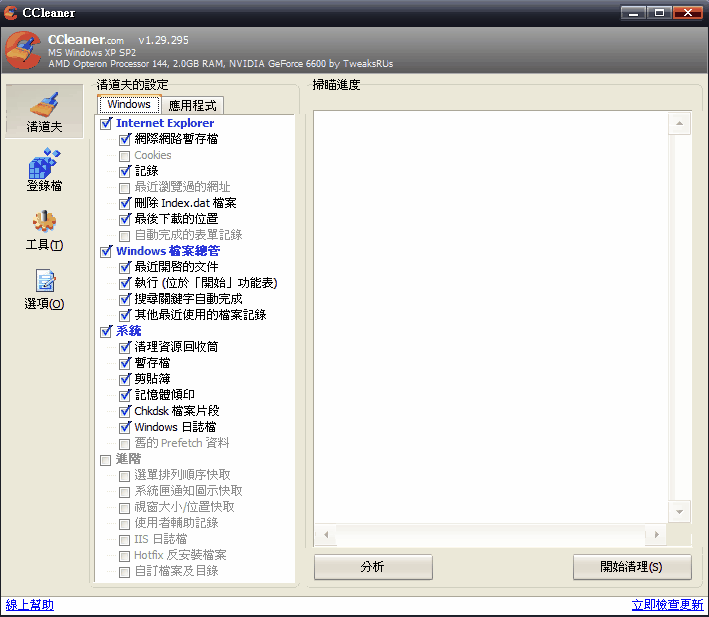Uncheck 最後下載的位置 checkbox
This screenshot has height=617, width=709.
[x=125, y=219]
